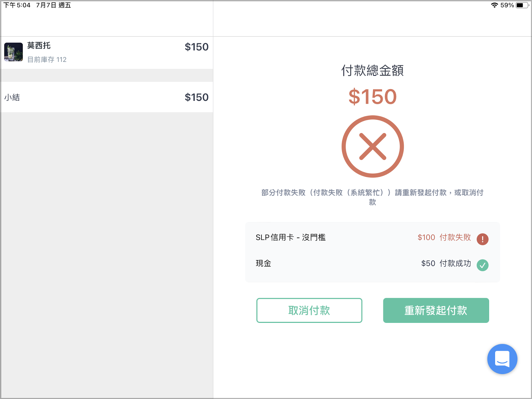Image resolution: width=532 pixels, height=399 pixels.
Task: Tap the status bar time 下午5:04
Action: coord(17,5)
